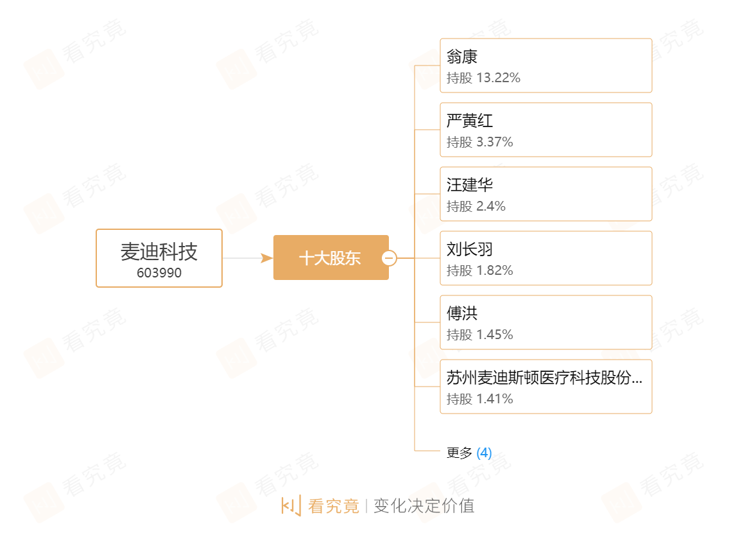Click 持股 1.82% under 刘长羽
The width and height of the screenshot is (756, 533).
click(480, 270)
